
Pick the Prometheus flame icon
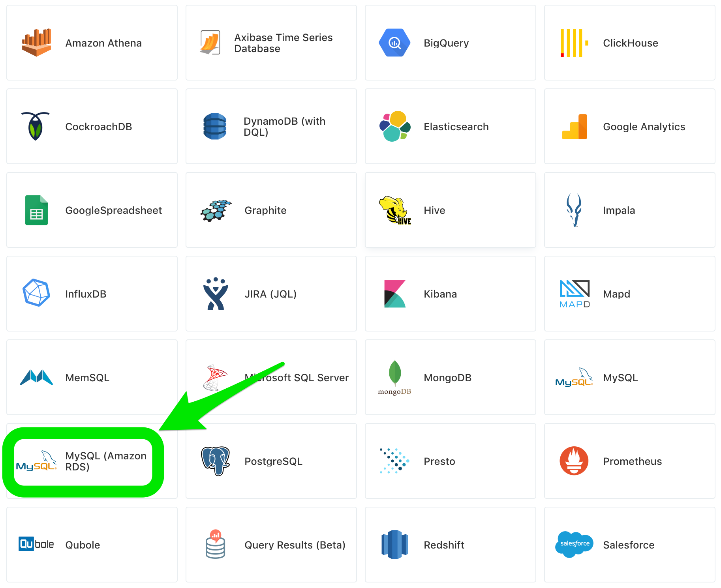coord(574,461)
